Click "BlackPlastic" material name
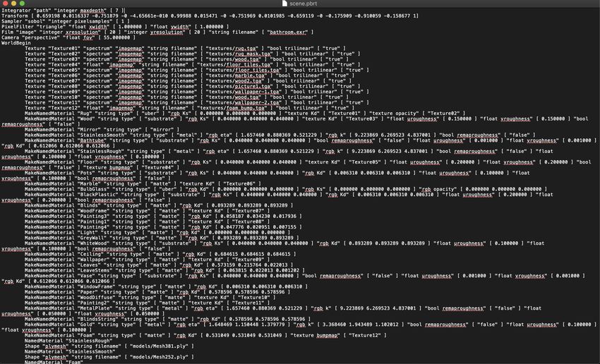The height and width of the screenshot is (364, 600). pos(98,194)
